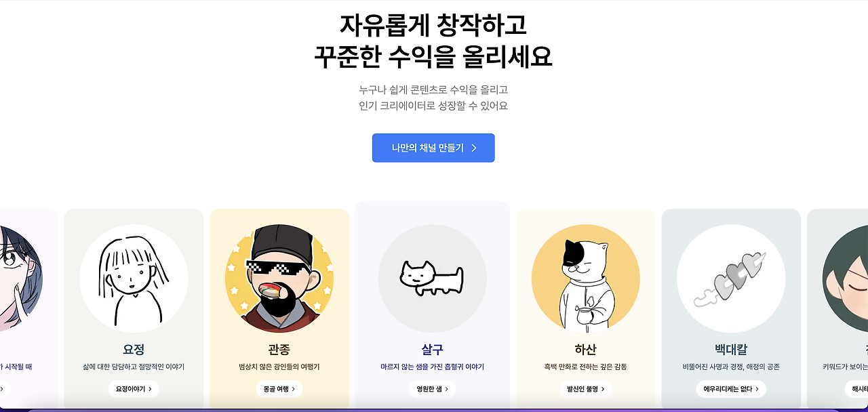868x412 pixels.
Task: Click the 살구 cat doodle avatar
Action: [x=433, y=279]
